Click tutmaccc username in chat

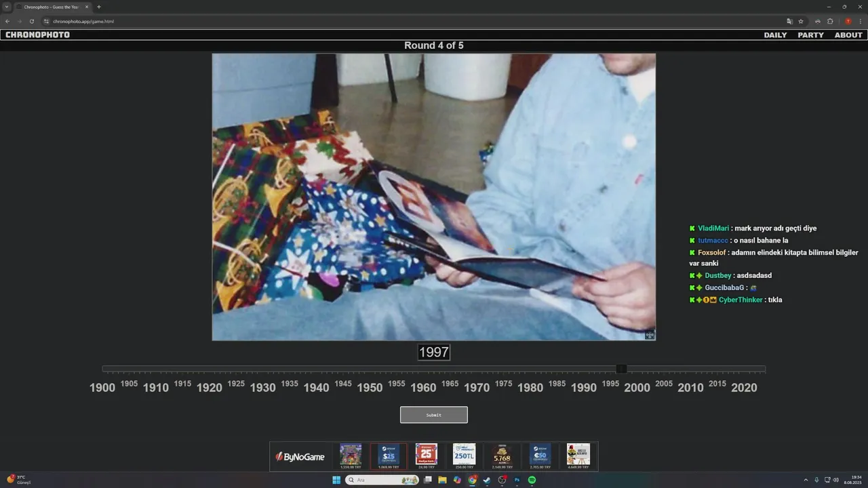coord(713,241)
